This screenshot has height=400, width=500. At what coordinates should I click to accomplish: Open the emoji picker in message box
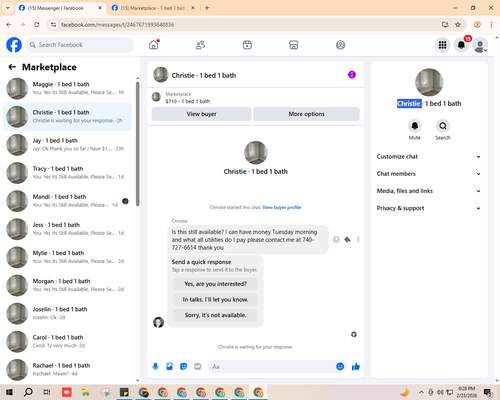(340, 367)
